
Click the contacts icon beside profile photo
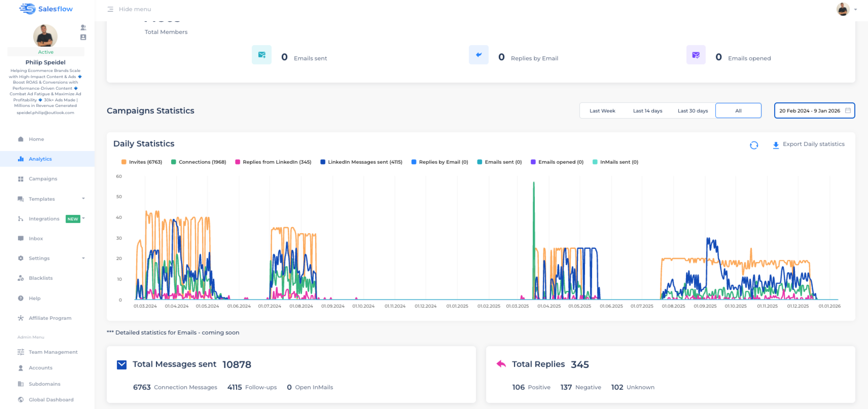click(83, 37)
